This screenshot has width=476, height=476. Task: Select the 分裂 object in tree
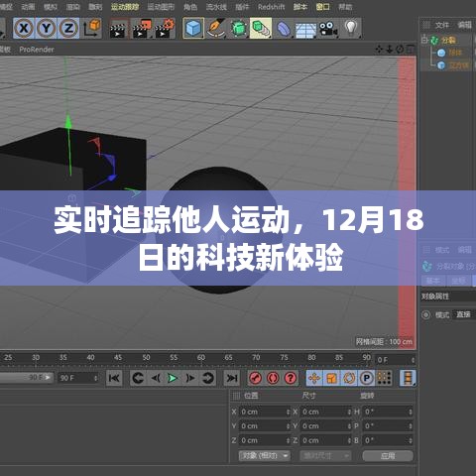tap(448, 41)
